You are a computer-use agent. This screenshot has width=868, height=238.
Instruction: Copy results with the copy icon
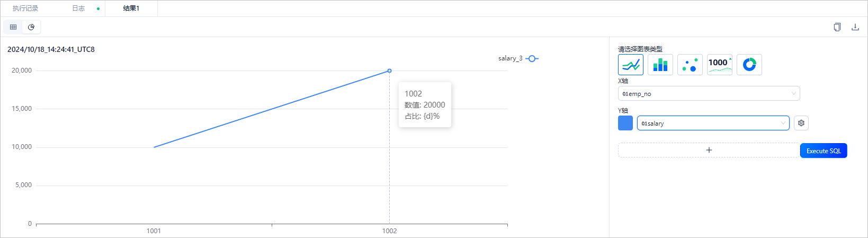[837, 27]
